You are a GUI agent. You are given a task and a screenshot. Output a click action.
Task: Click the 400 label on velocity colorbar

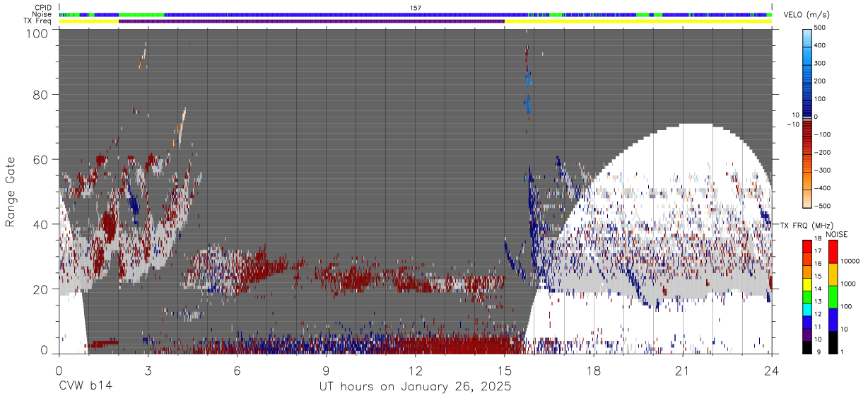821,46
